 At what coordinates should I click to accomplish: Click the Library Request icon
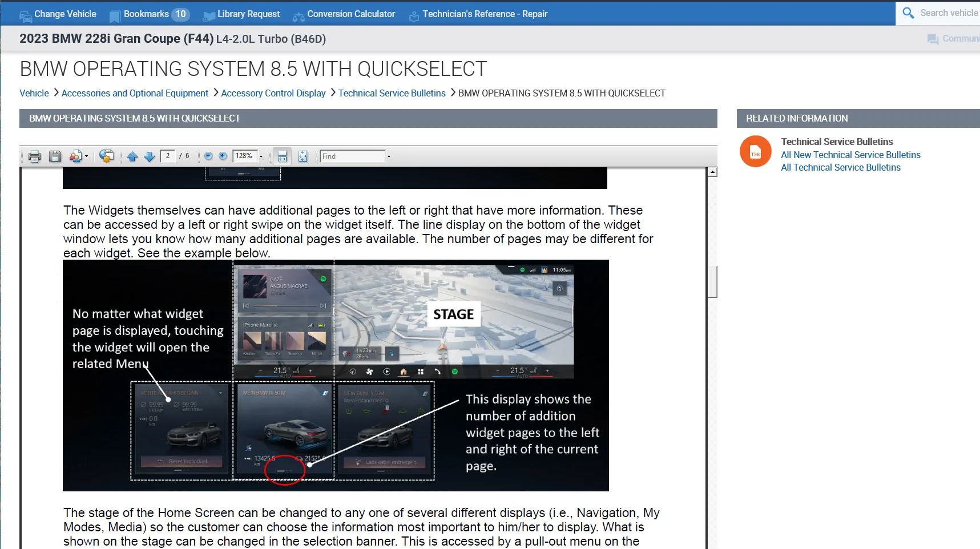[209, 17]
